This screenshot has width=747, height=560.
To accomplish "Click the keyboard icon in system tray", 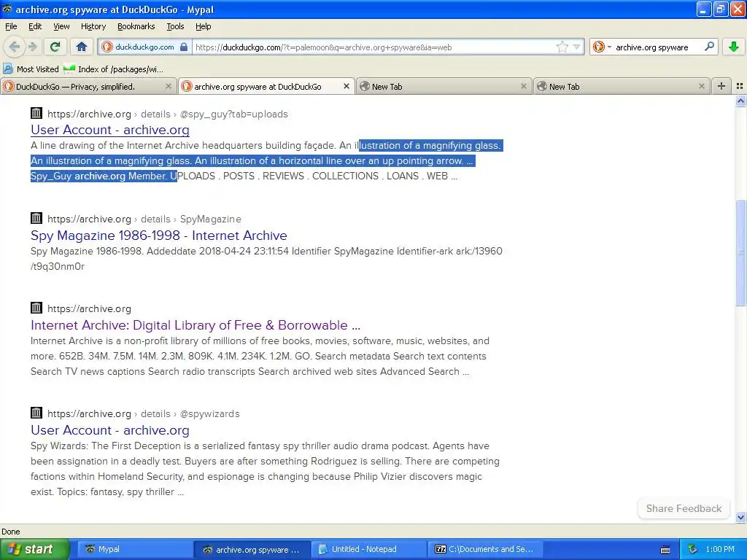I will 665,550.
